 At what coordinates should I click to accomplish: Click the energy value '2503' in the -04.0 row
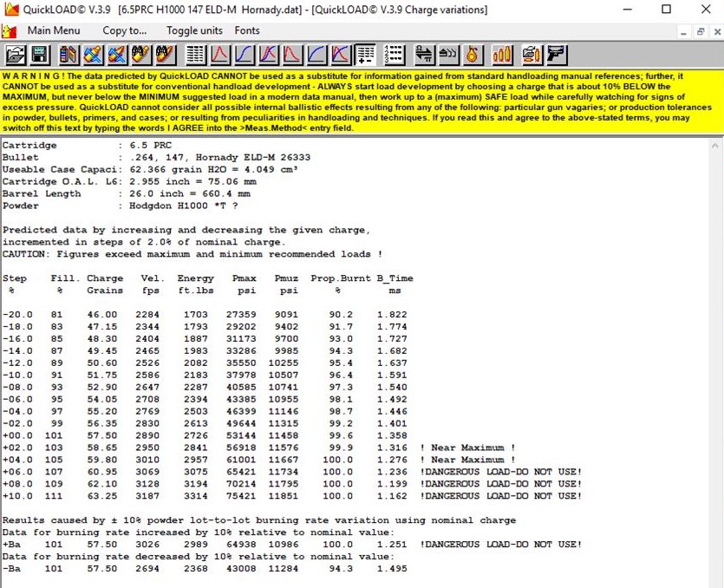[x=196, y=412]
